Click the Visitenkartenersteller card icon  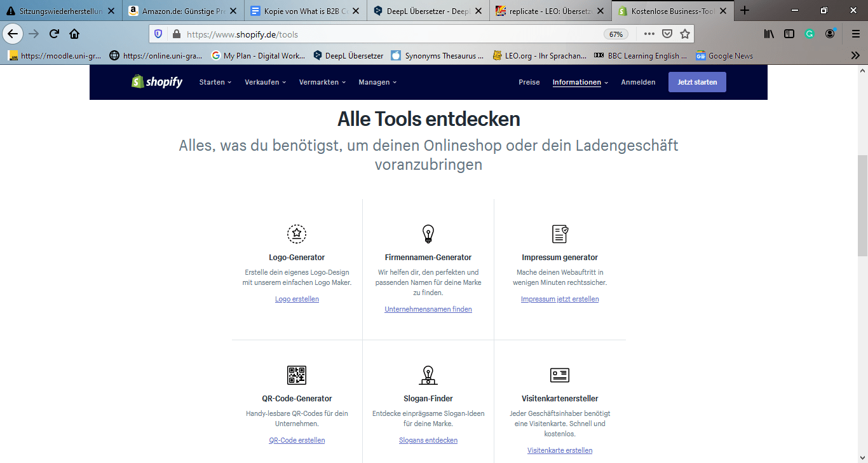[x=560, y=375]
